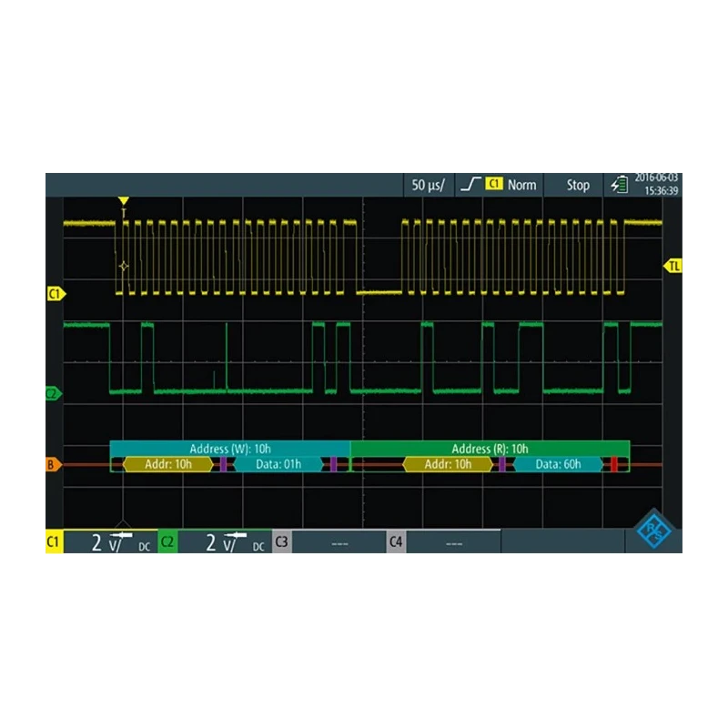Click the C1 probe icon beside 2 V/

pyautogui.click(x=123, y=535)
